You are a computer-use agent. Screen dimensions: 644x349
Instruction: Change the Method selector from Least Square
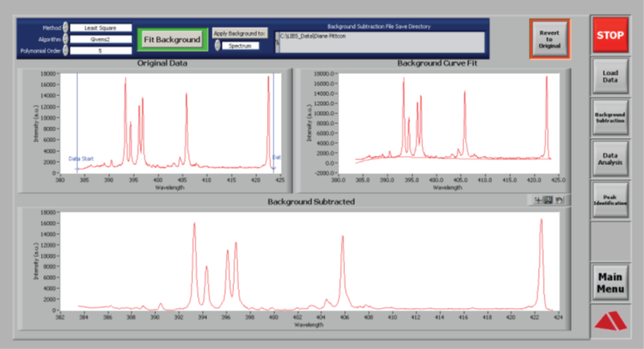(66, 27)
